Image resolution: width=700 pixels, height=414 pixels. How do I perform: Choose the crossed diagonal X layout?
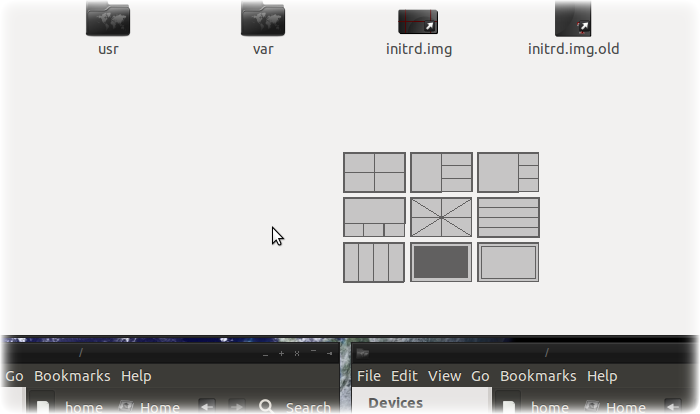coord(441,217)
